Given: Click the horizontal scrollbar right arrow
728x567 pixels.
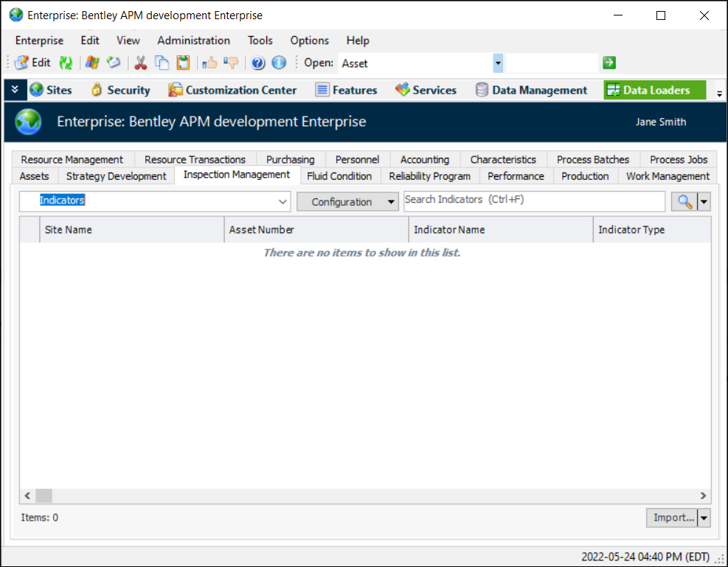Looking at the screenshot, I should coord(704,496).
